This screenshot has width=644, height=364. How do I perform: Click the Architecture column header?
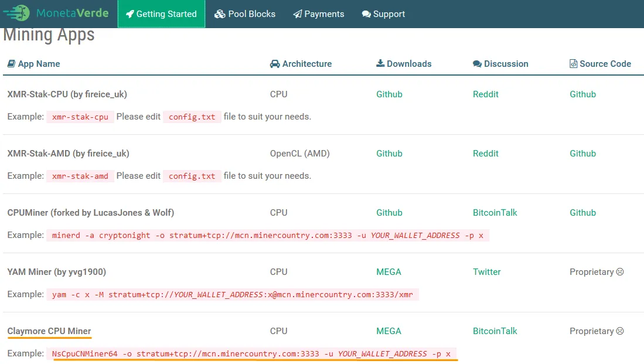[x=301, y=64]
